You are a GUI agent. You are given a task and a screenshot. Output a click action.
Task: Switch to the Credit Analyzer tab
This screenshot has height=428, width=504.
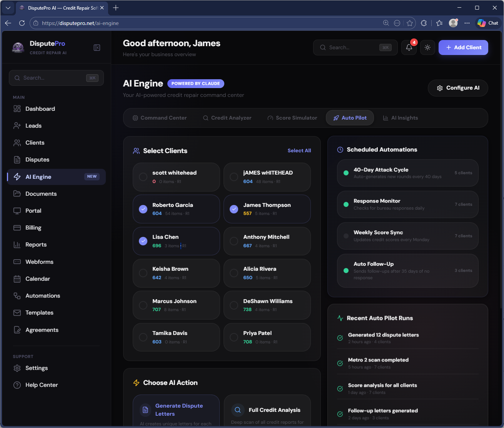point(227,118)
